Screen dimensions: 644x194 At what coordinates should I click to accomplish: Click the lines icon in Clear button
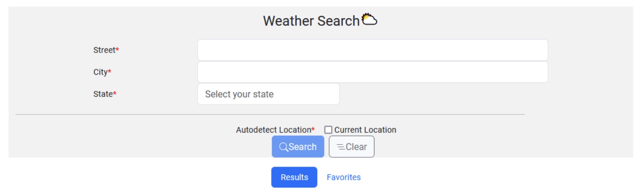[340, 147]
